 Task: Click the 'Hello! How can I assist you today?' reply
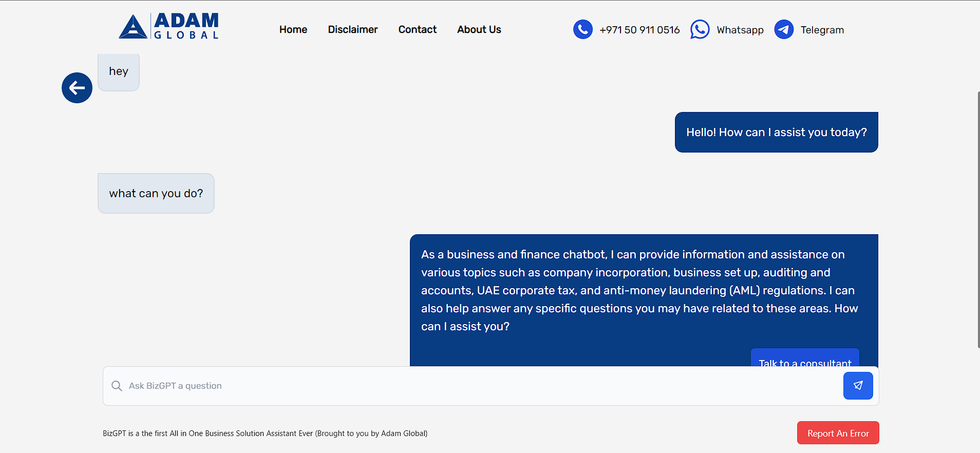(x=777, y=132)
